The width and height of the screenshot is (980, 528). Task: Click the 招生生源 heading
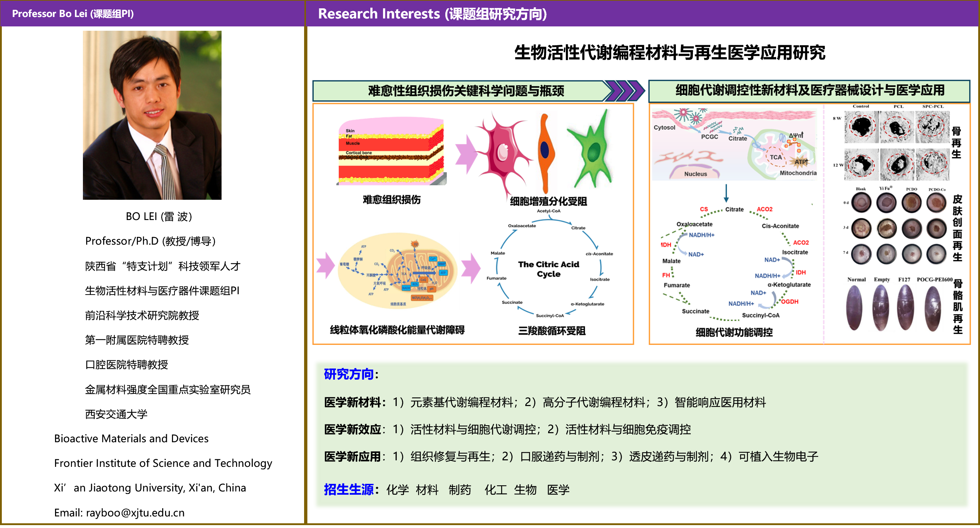pos(349,490)
